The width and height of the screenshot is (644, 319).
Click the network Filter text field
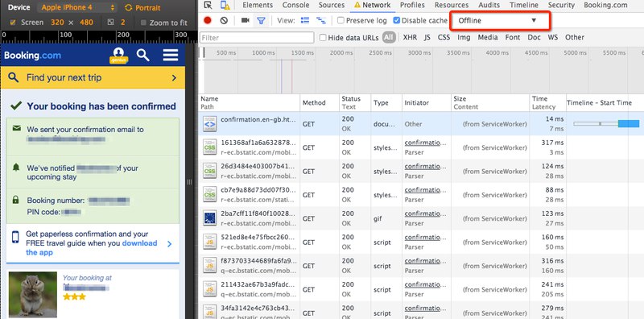[x=257, y=37]
